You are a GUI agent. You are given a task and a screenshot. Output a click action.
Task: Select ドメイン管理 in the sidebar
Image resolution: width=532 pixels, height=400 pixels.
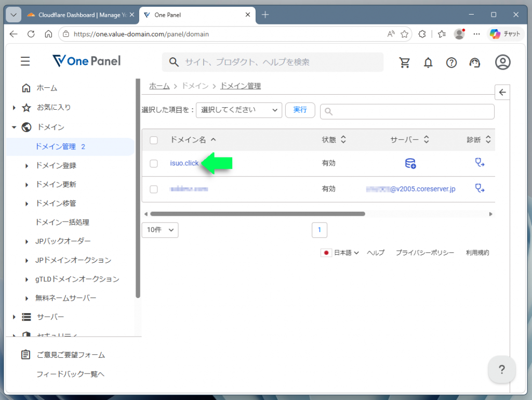coord(70,147)
